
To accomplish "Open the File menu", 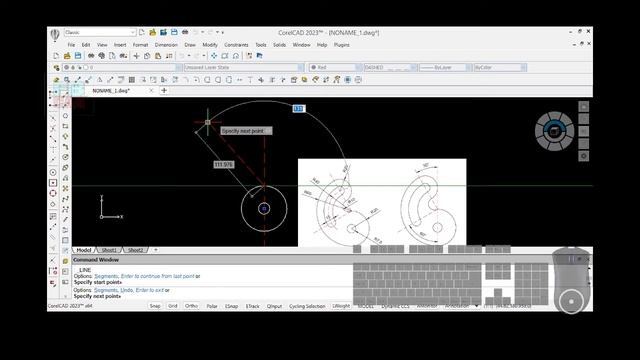I will pyautogui.click(x=71, y=45).
